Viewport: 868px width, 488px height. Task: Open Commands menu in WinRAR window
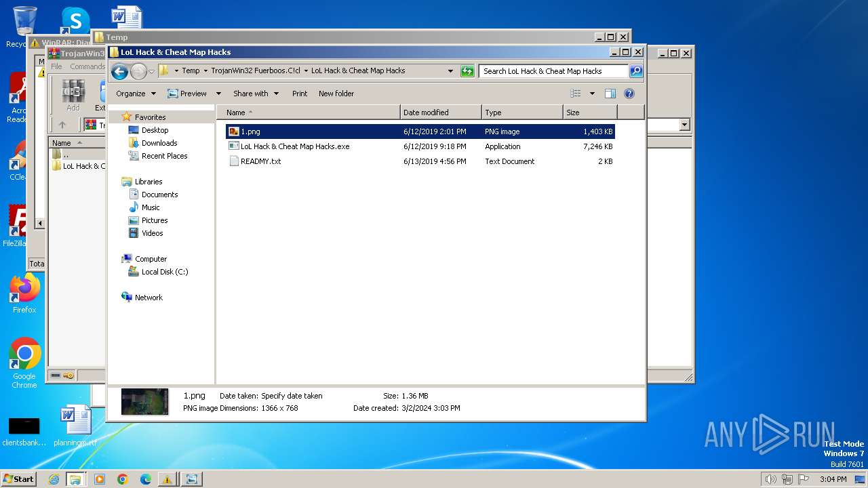click(x=87, y=66)
